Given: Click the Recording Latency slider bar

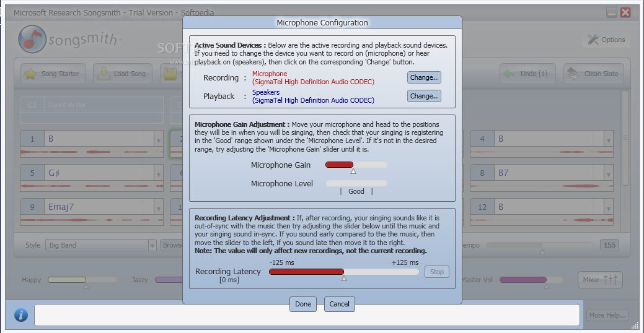Looking at the screenshot, I should (344, 272).
